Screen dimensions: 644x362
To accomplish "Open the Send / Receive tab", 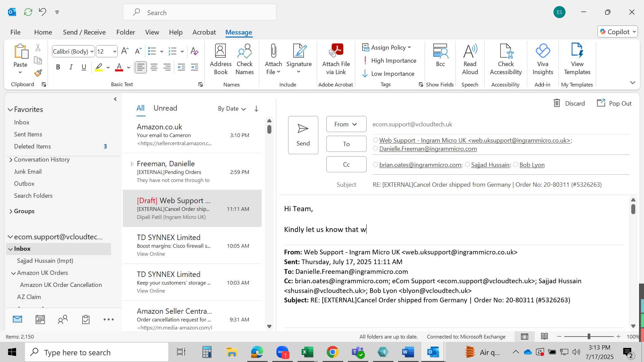I will tap(84, 32).
